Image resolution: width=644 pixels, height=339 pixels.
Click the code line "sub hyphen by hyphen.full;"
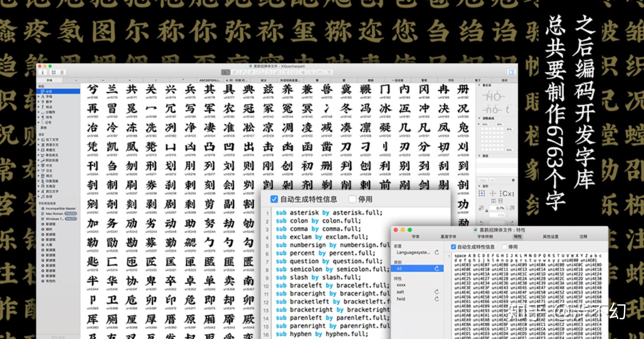pyautogui.click(x=322, y=334)
